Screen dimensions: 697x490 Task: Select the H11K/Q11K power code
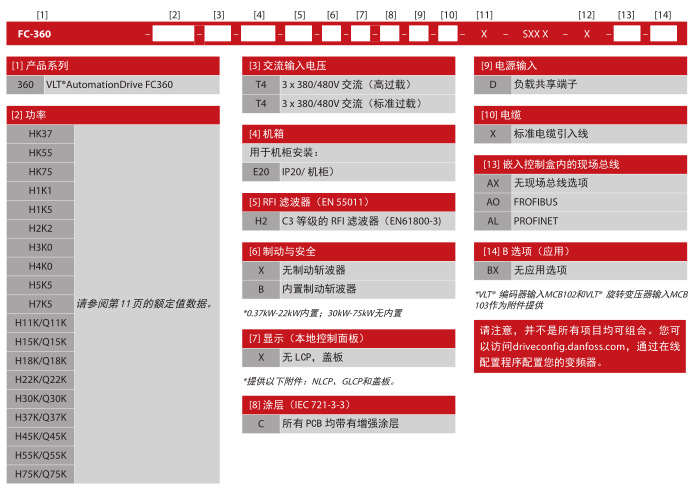(40, 323)
